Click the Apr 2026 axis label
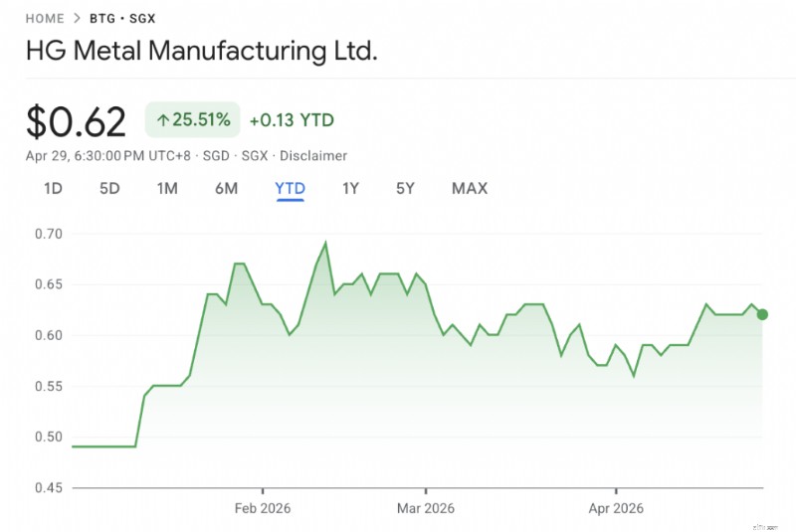This screenshot has height=532, width=796. point(616,508)
